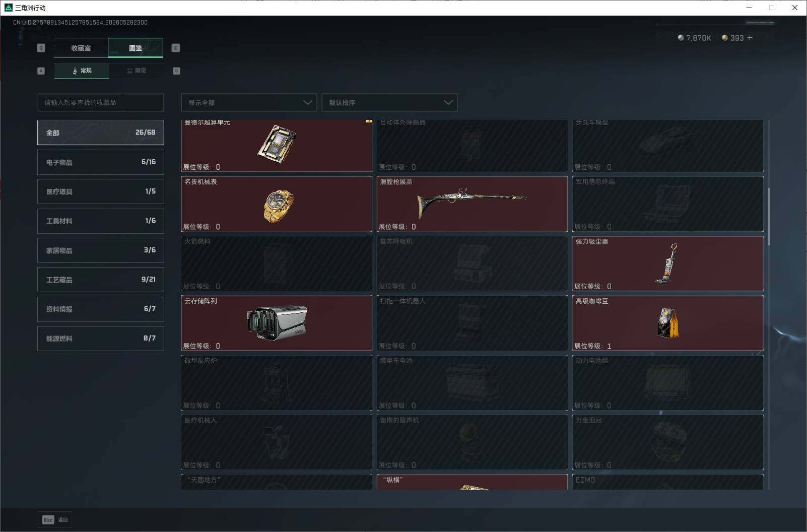Click the Q key hint icon
The image size is (807, 532).
click(41, 48)
